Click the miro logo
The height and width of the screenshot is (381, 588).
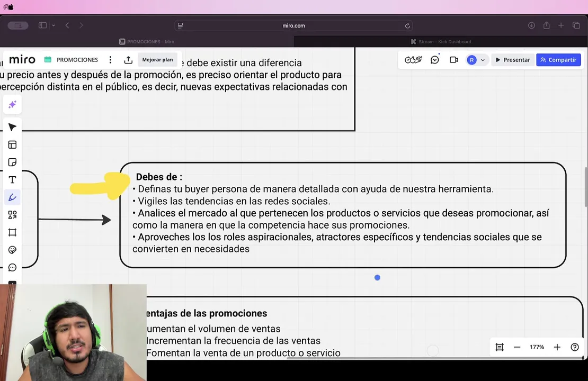(x=22, y=60)
